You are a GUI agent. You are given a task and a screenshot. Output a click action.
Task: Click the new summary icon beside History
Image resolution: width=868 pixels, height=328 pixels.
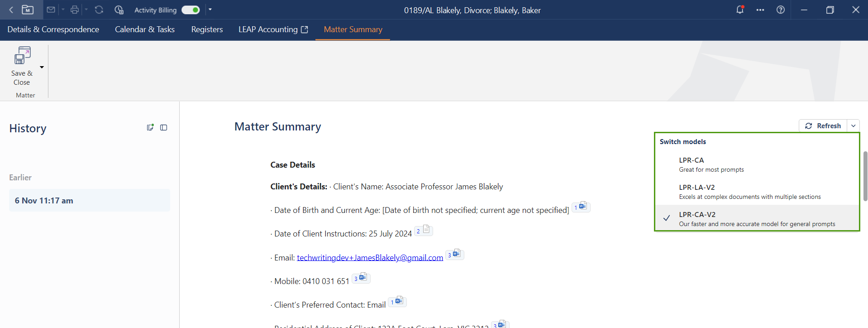(x=150, y=128)
